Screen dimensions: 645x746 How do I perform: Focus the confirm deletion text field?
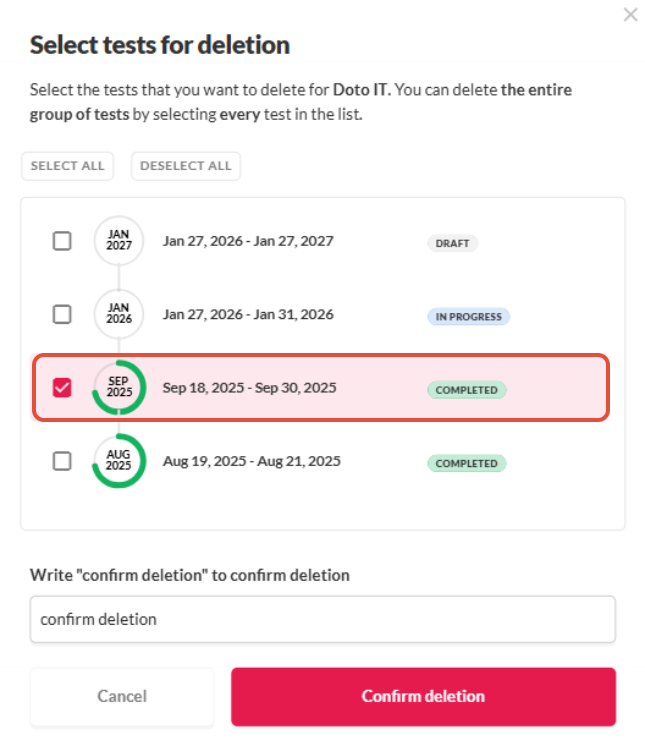pos(322,619)
